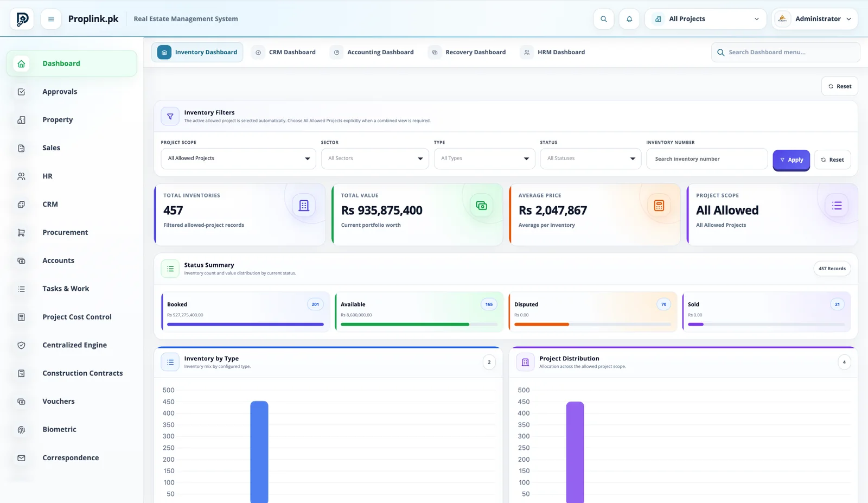868x503 pixels.
Task: Click the blue bar in Inventory by Type chart
Action: pos(259,451)
